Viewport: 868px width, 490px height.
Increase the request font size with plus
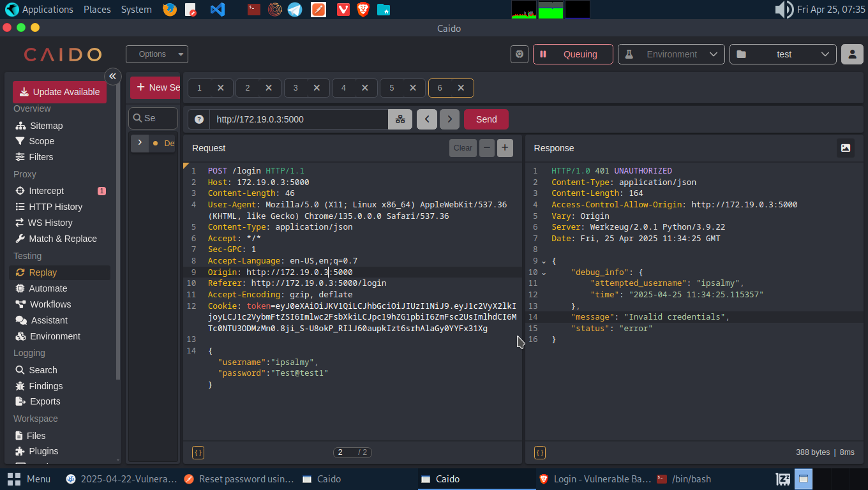point(505,148)
